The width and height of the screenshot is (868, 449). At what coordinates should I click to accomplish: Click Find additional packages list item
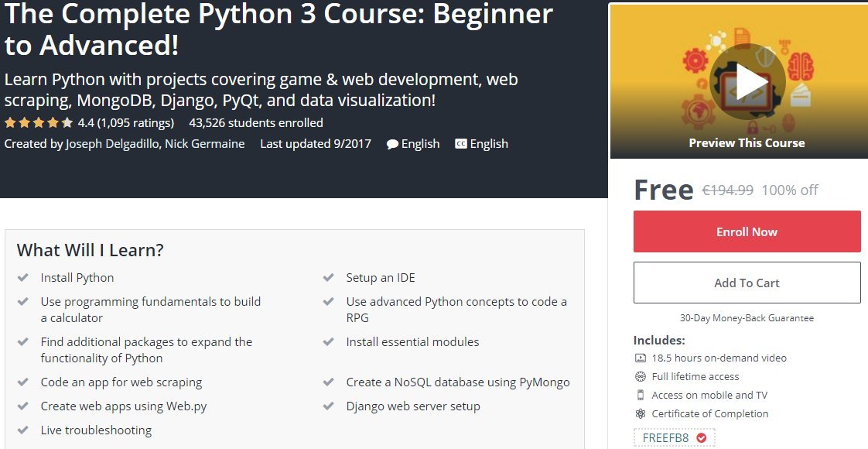pyautogui.click(x=146, y=350)
